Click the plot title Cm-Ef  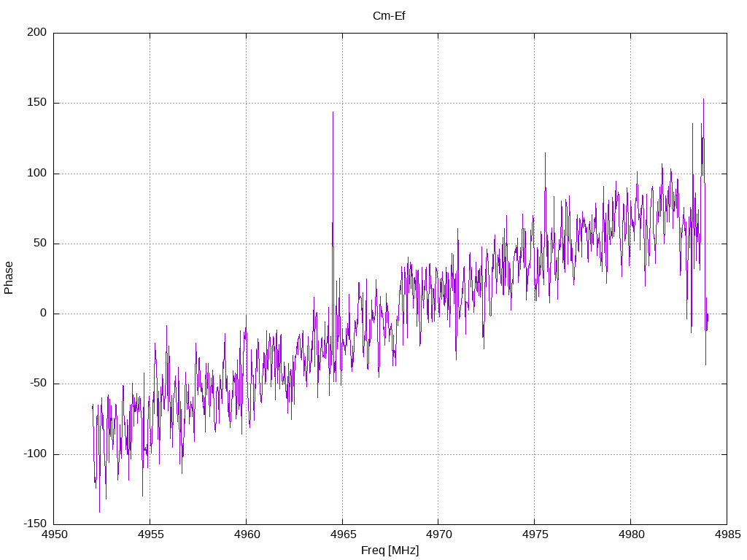coord(389,16)
